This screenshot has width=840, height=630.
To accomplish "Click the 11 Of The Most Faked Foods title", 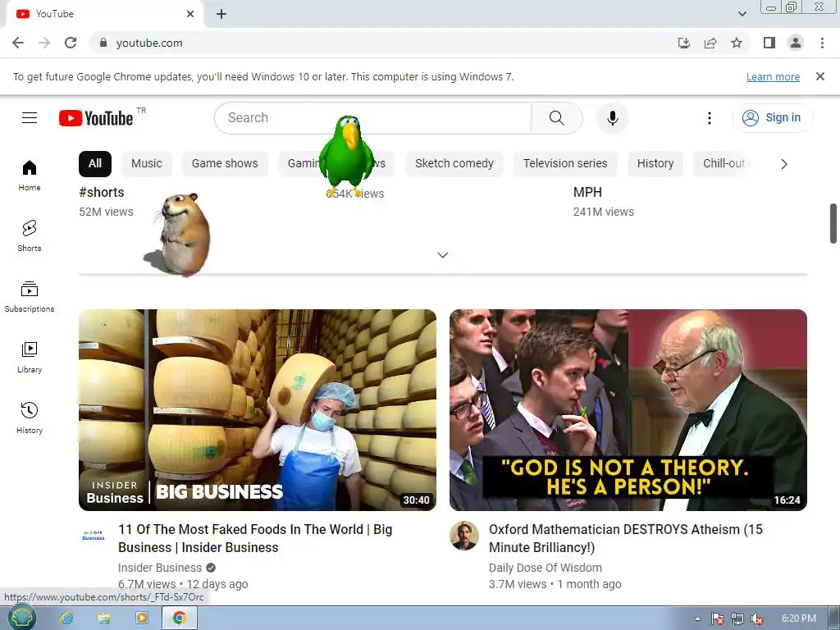I will point(256,538).
